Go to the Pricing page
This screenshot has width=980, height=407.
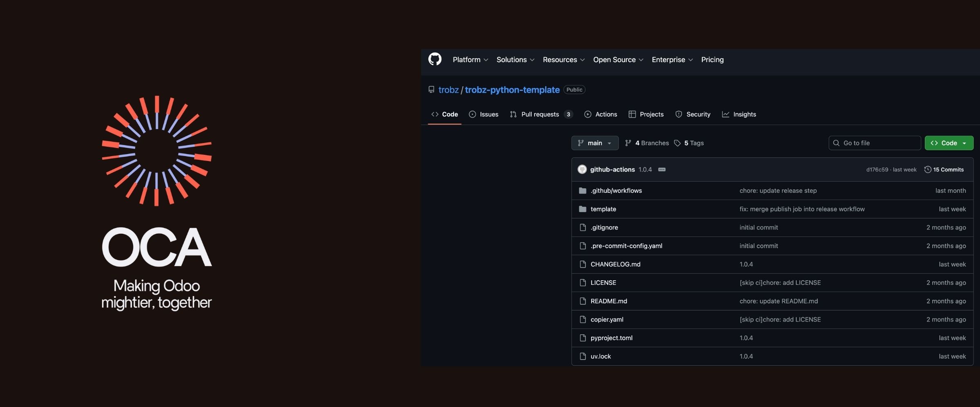point(712,60)
